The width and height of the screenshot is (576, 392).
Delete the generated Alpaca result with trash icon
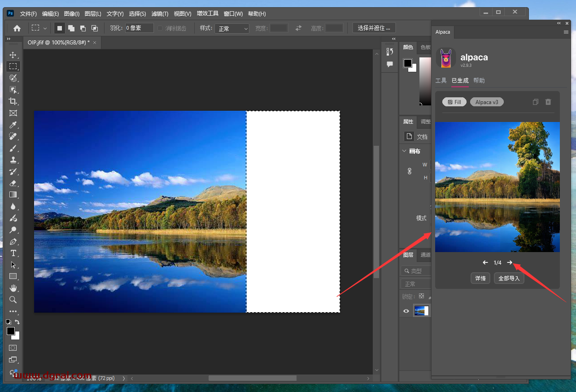pyautogui.click(x=548, y=102)
